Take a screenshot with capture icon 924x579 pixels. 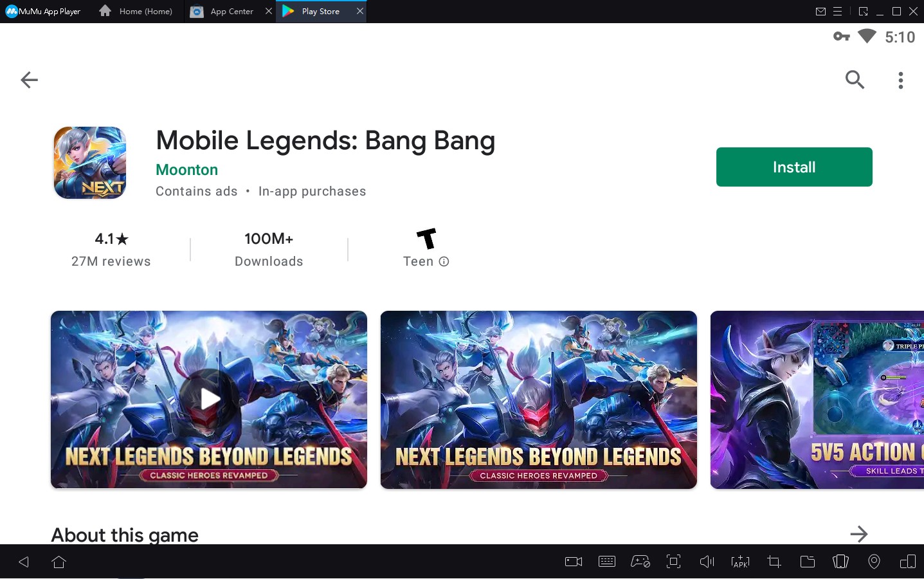(674, 562)
